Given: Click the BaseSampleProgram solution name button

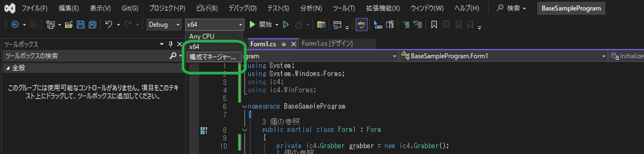Looking at the screenshot, I should [571, 8].
